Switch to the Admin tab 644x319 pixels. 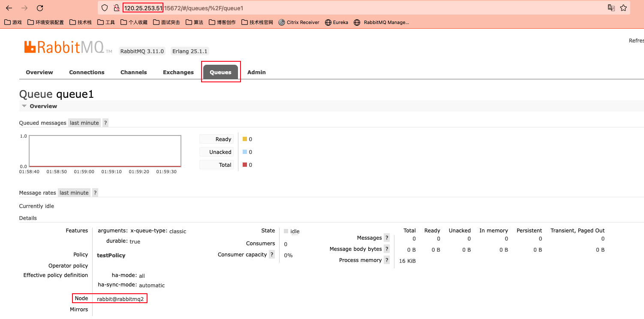coord(256,72)
